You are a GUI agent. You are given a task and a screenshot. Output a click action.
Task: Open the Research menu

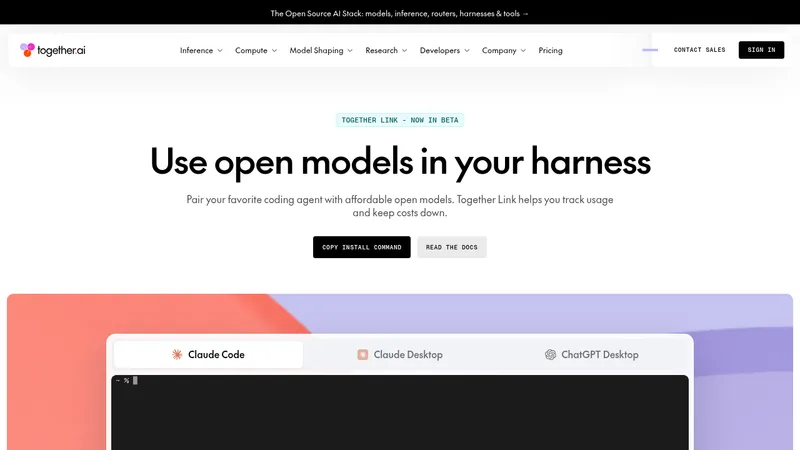tap(386, 51)
